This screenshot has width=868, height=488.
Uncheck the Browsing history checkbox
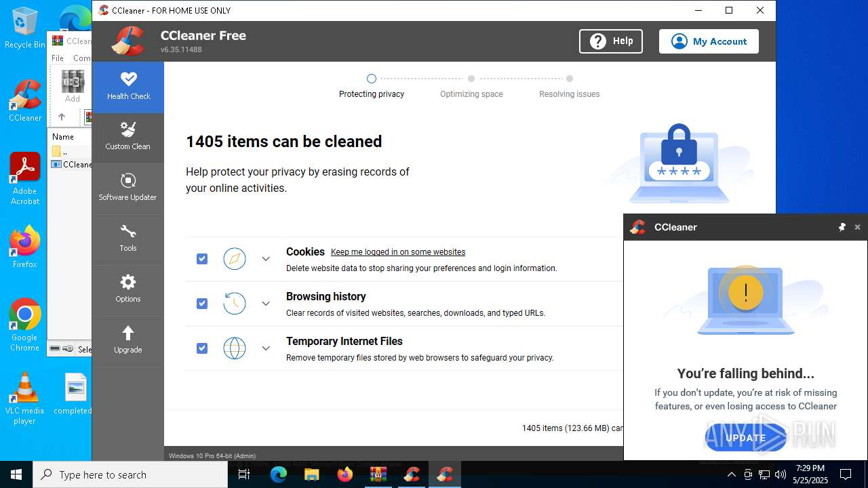point(202,304)
